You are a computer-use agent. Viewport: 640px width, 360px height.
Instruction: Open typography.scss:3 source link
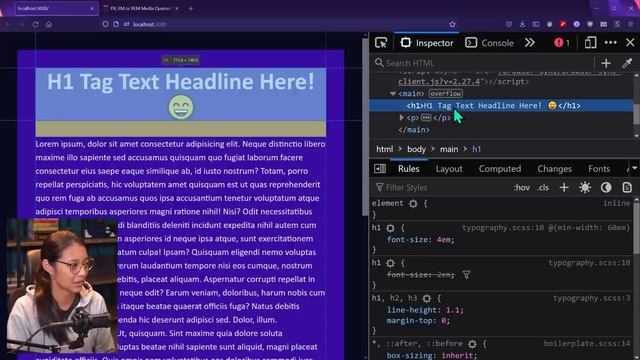[x=591, y=298]
